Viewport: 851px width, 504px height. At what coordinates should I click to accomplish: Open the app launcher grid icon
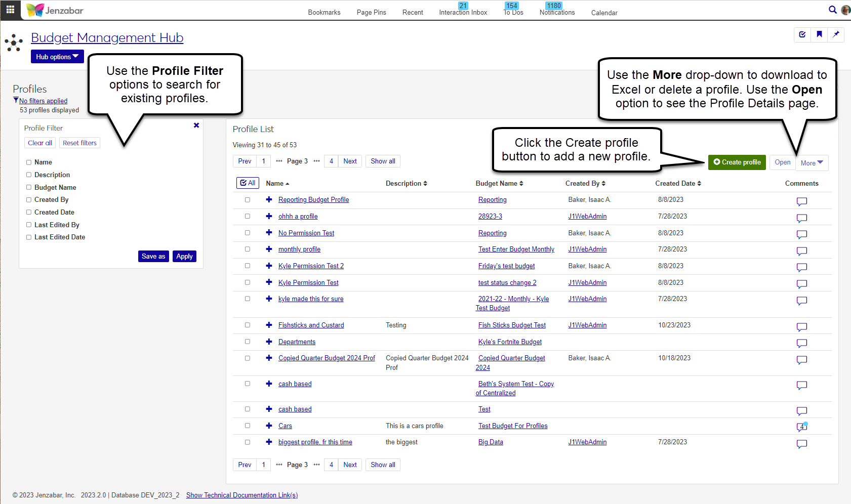(x=10, y=10)
